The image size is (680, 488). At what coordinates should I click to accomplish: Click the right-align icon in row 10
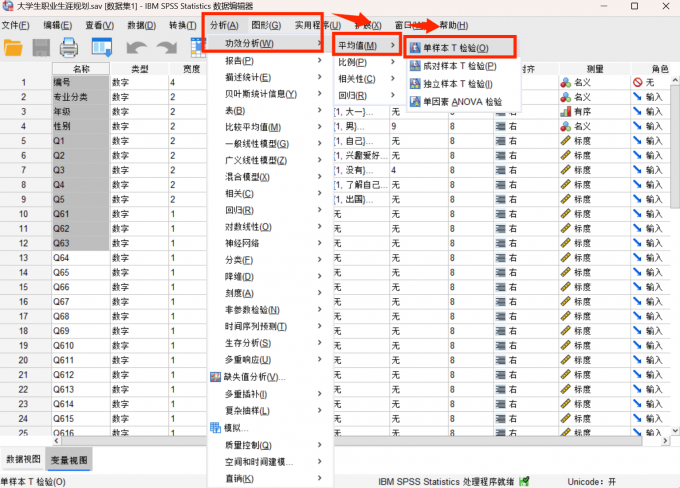coord(500,214)
